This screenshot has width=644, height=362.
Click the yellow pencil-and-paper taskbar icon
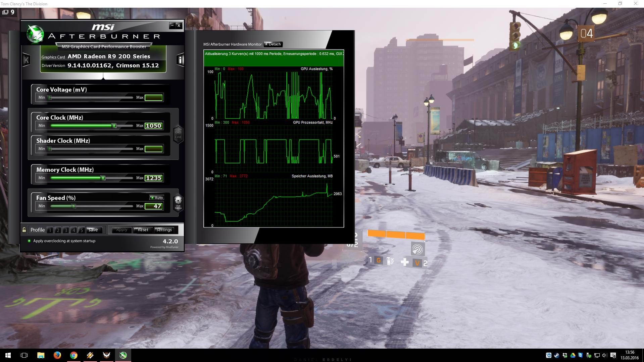pos(90,355)
